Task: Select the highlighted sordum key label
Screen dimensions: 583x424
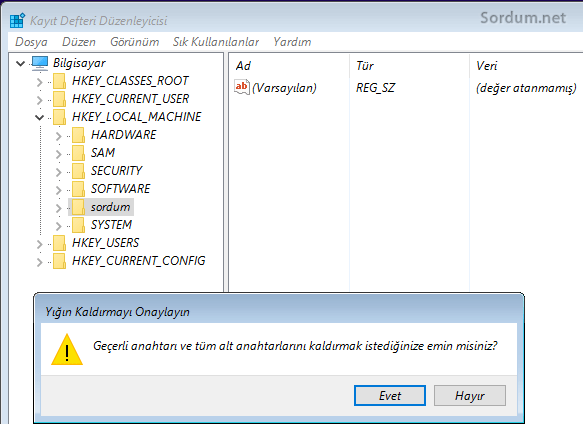Action: (110, 207)
